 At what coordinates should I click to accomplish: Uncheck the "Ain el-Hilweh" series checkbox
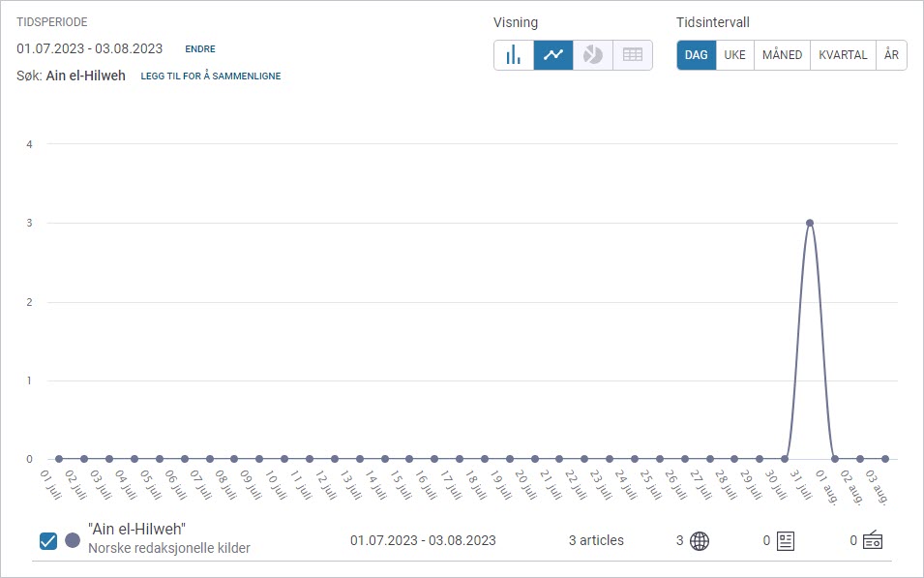pos(48,541)
